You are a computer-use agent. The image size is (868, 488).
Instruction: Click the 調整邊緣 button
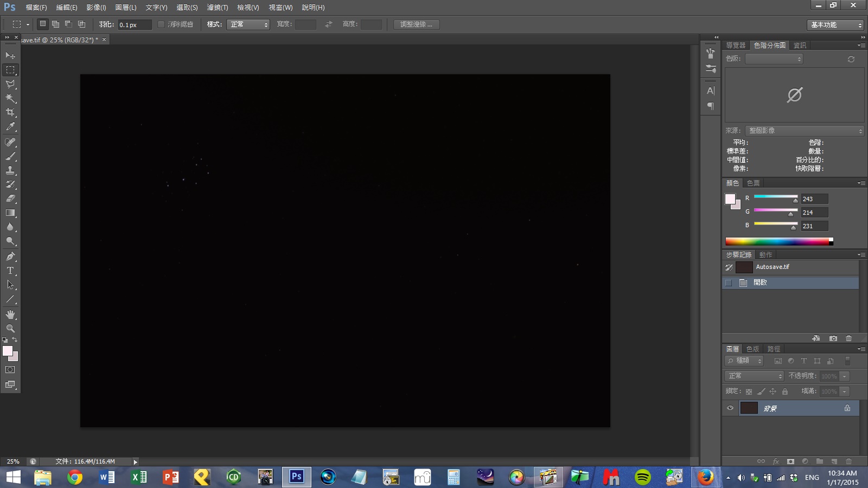point(416,24)
